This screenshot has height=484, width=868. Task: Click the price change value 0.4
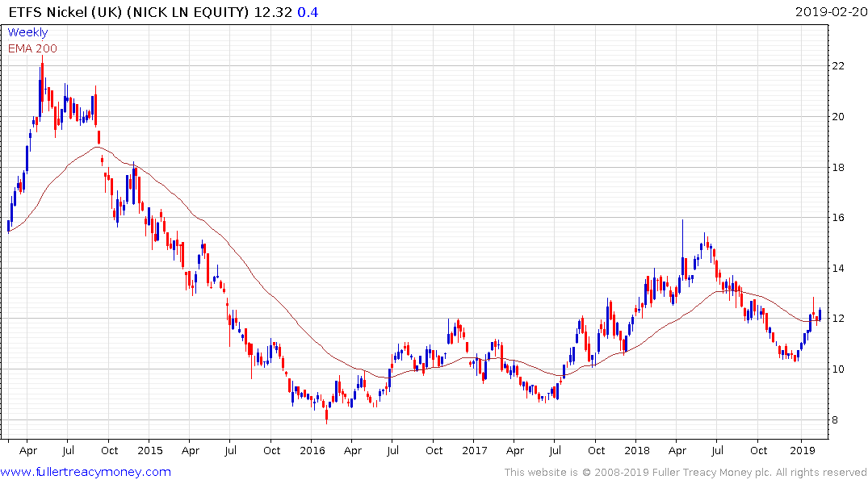coord(308,12)
